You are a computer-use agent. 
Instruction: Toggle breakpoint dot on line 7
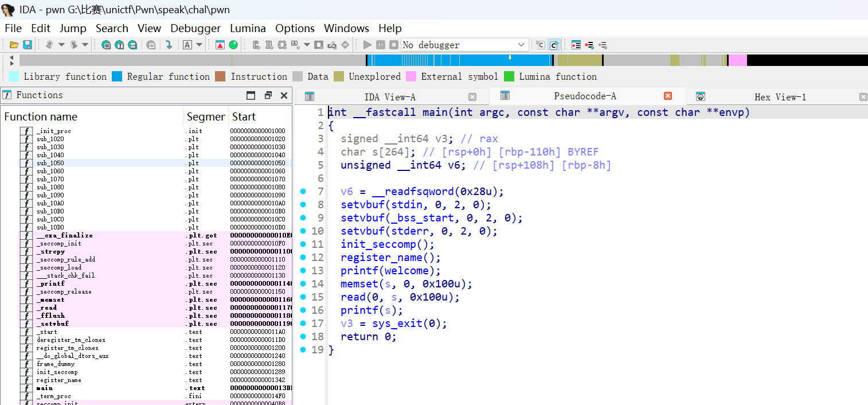[x=303, y=191]
